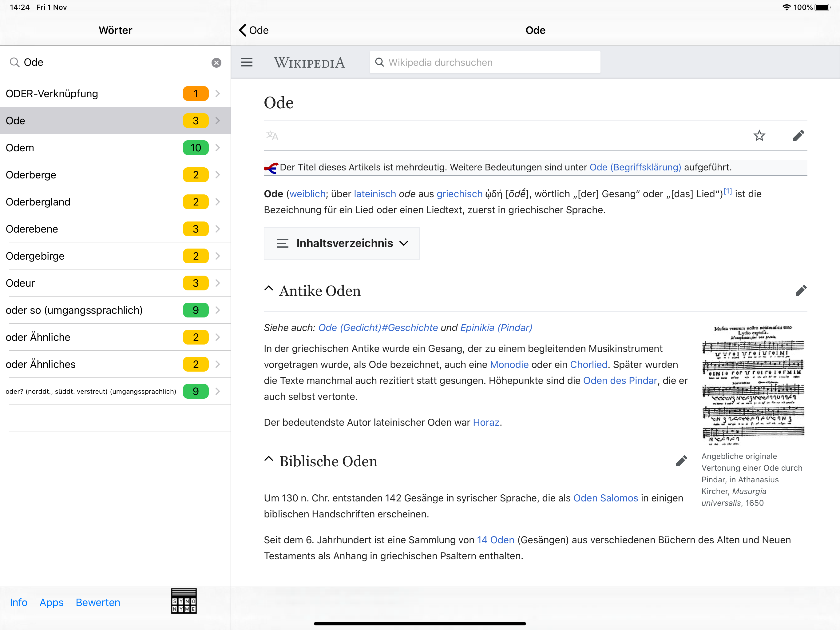The width and height of the screenshot is (840, 630).
Task: Open the Odem entry with 10 synonyms
Action: coord(115,148)
